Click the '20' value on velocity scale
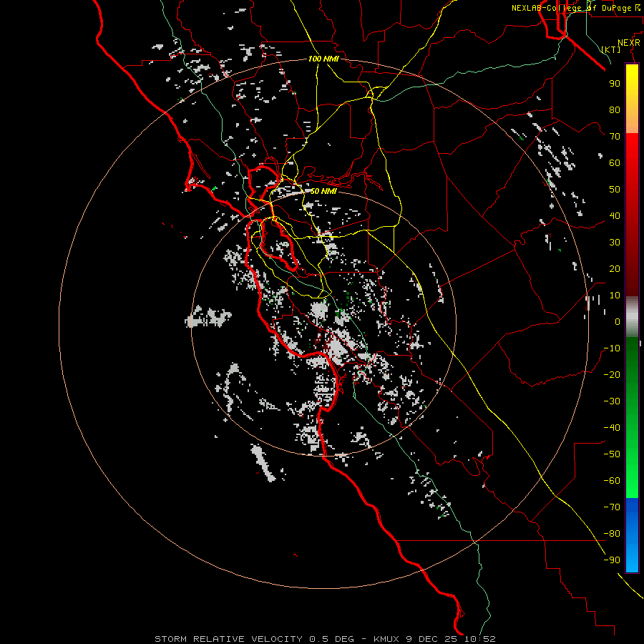This screenshot has width=644, height=644. (615, 268)
